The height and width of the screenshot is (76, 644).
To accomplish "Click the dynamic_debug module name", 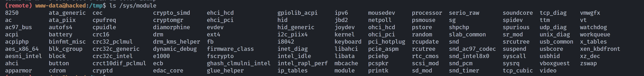I will pos(175,49).
